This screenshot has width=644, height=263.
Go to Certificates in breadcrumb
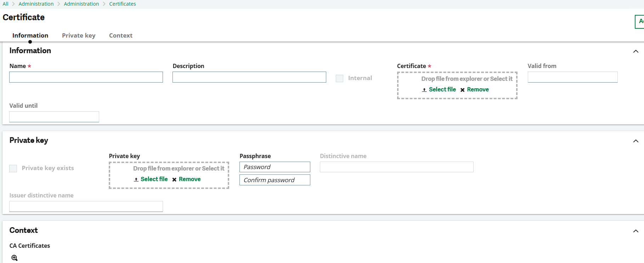click(x=122, y=4)
